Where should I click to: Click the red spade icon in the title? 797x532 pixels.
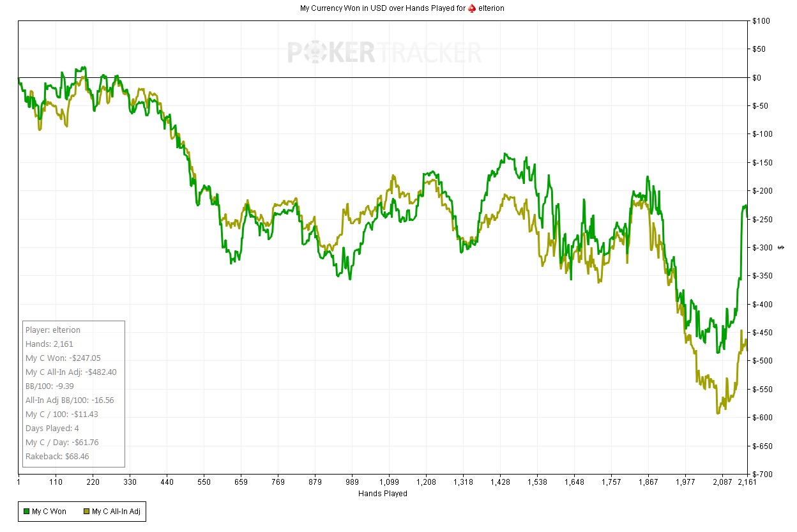tap(473, 8)
